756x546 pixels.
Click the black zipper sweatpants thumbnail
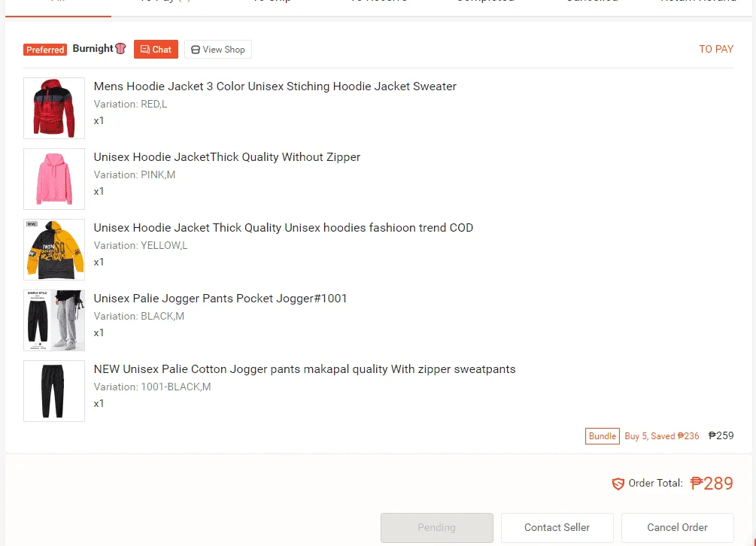[54, 391]
